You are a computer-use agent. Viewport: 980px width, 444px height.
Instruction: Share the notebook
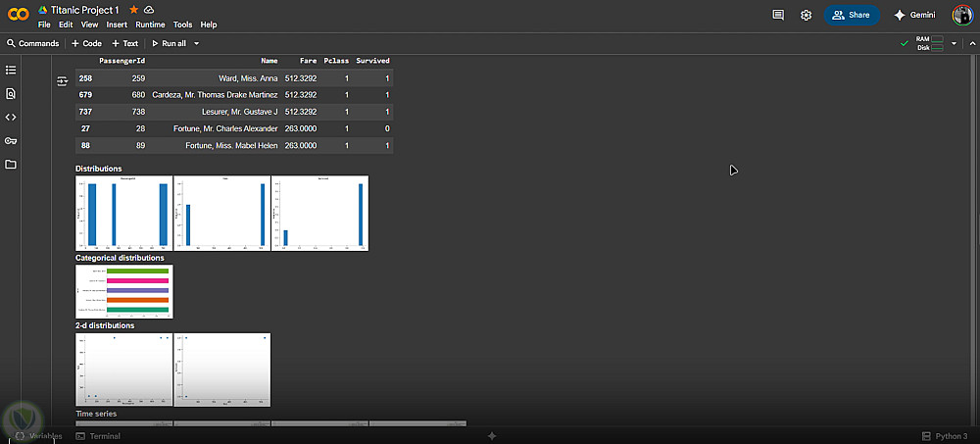852,15
